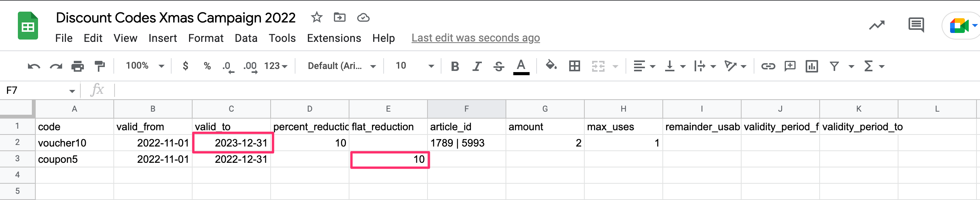The image size is (980, 200).
Task: Activate the paint format roller
Action: [100, 66]
